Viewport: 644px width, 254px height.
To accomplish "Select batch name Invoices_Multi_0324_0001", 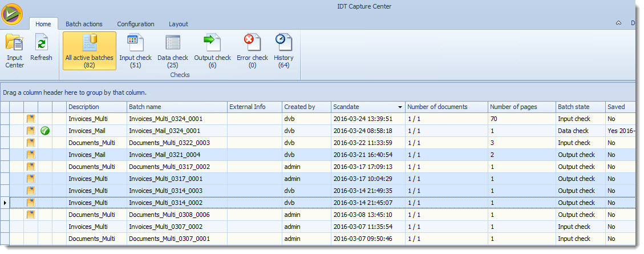I will coord(165,119).
